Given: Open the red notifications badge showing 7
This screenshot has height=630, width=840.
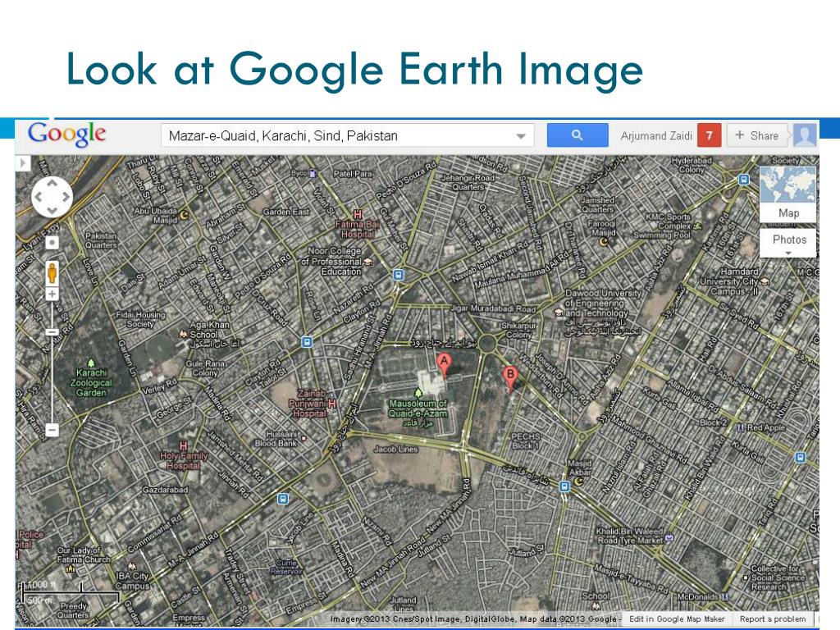Looking at the screenshot, I should tap(709, 135).
